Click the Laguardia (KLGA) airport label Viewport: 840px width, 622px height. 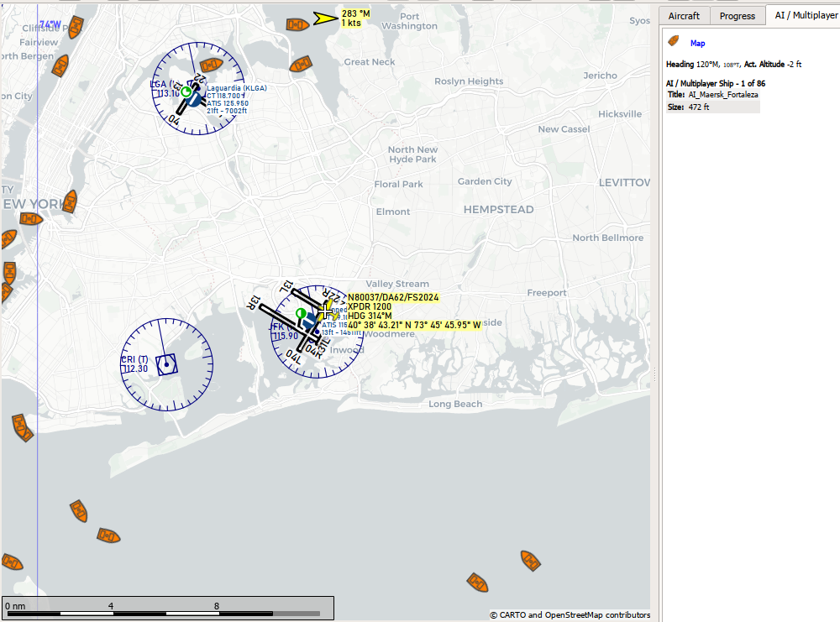237,88
